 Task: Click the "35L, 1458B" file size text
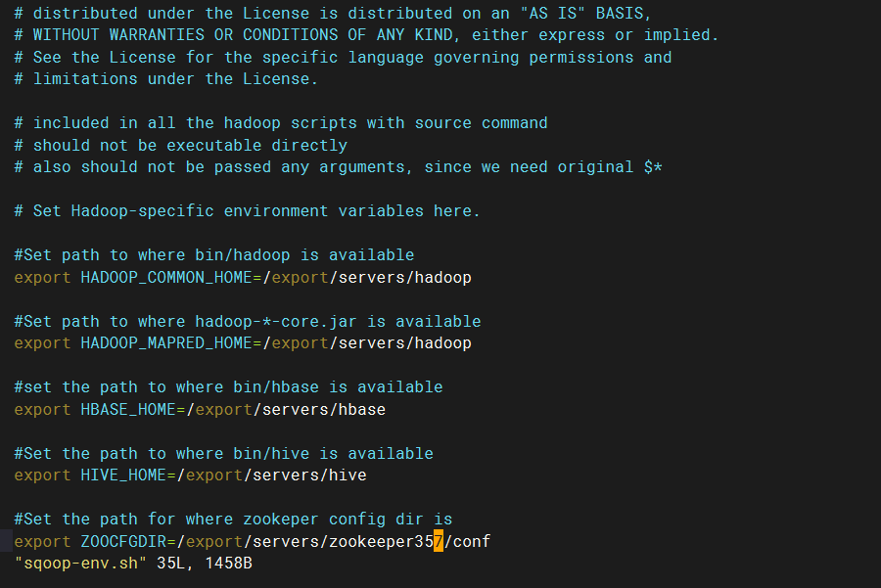tap(205, 564)
